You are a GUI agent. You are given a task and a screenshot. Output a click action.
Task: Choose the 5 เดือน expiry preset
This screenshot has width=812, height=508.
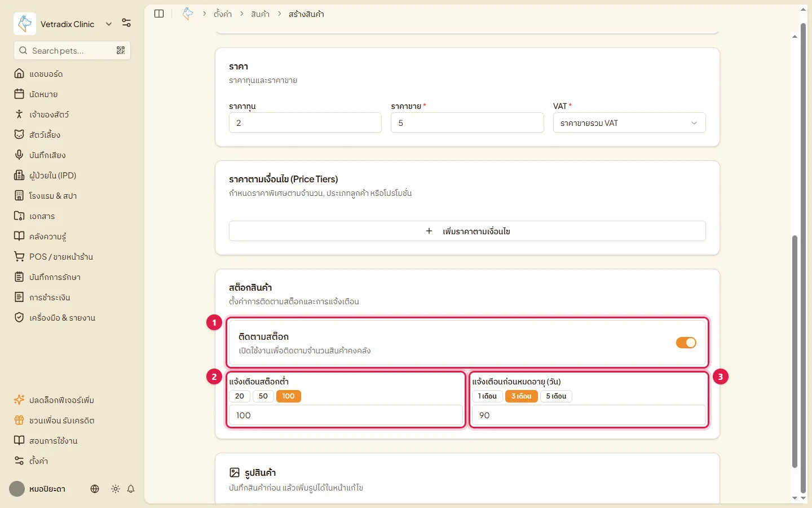(556, 396)
